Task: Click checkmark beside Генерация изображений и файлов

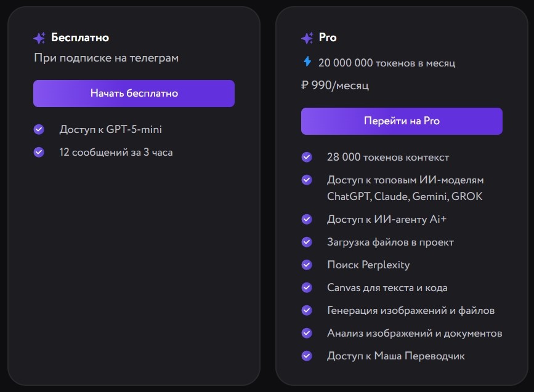Action: 307,310
